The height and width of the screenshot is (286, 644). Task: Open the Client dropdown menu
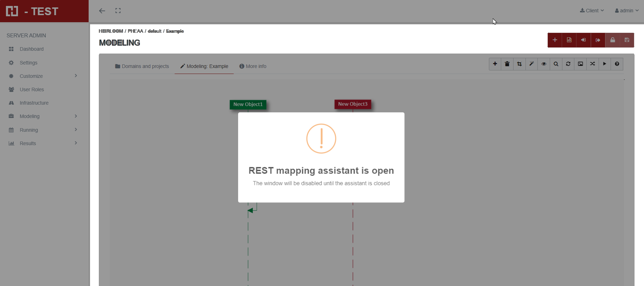(592, 11)
